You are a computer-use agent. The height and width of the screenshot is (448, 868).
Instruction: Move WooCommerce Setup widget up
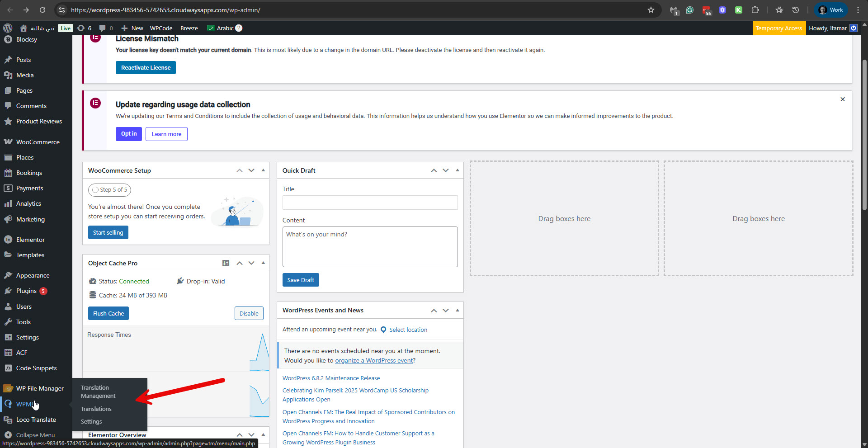pos(240,170)
